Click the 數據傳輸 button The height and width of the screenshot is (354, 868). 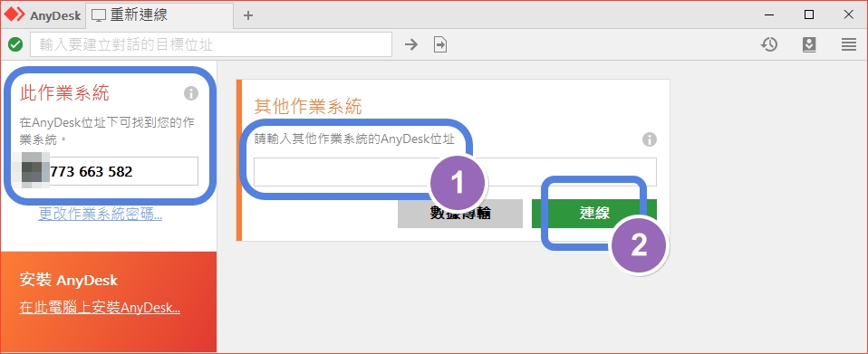[460, 214]
